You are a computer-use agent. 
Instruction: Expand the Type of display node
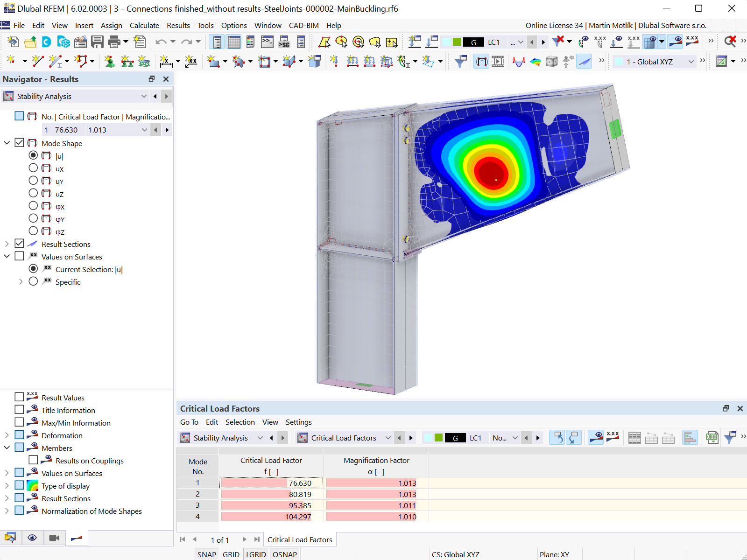click(7, 485)
